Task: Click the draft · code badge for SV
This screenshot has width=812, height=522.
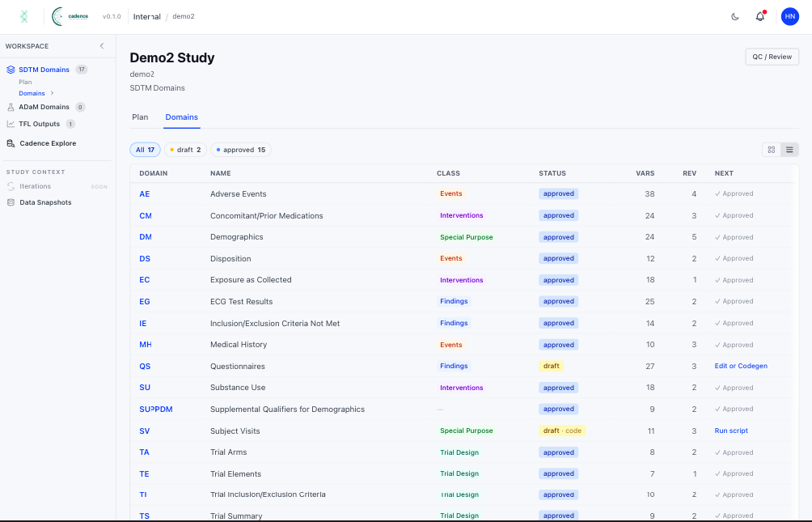Action: tap(562, 431)
